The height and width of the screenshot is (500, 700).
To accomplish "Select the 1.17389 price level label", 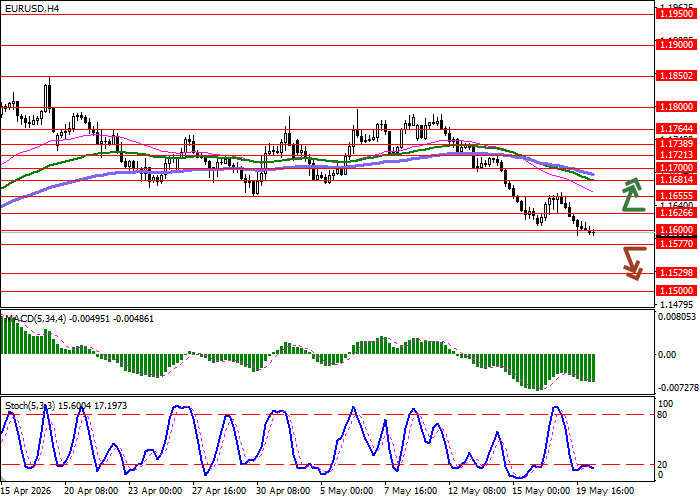I will pos(676,144).
